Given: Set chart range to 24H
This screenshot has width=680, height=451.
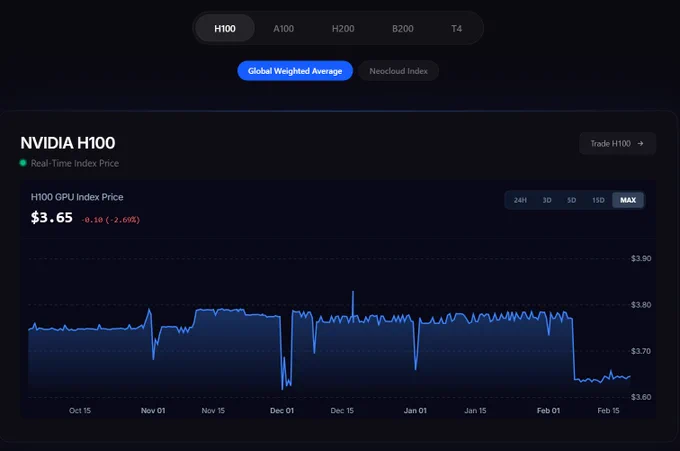Looking at the screenshot, I should 520,200.
